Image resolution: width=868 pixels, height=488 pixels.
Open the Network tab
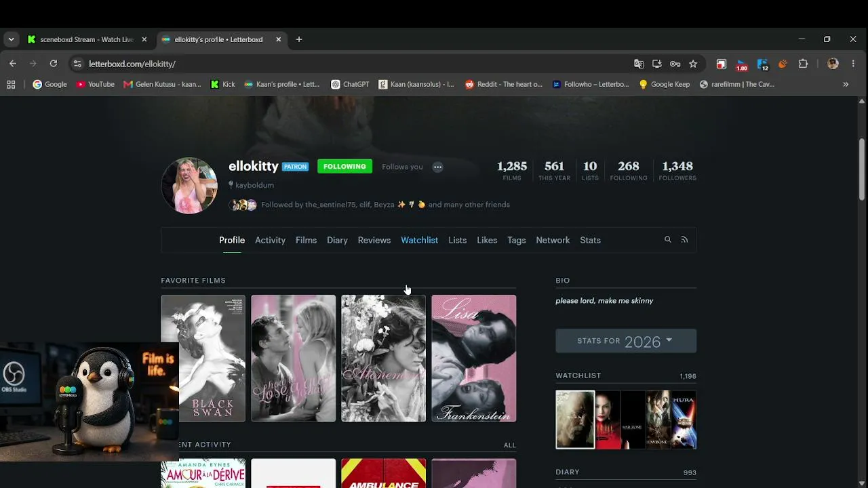coord(553,240)
